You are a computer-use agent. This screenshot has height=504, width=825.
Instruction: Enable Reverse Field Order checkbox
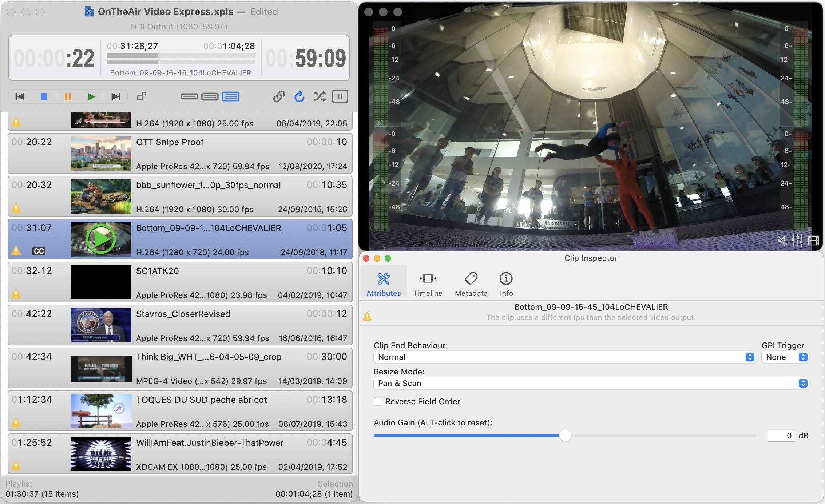(378, 401)
